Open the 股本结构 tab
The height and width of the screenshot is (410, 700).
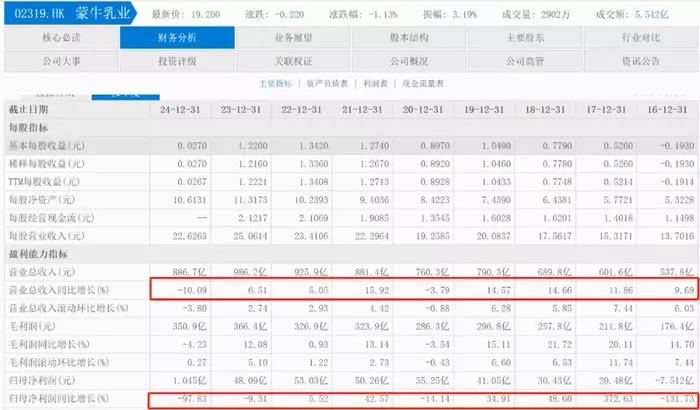(x=408, y=38)
